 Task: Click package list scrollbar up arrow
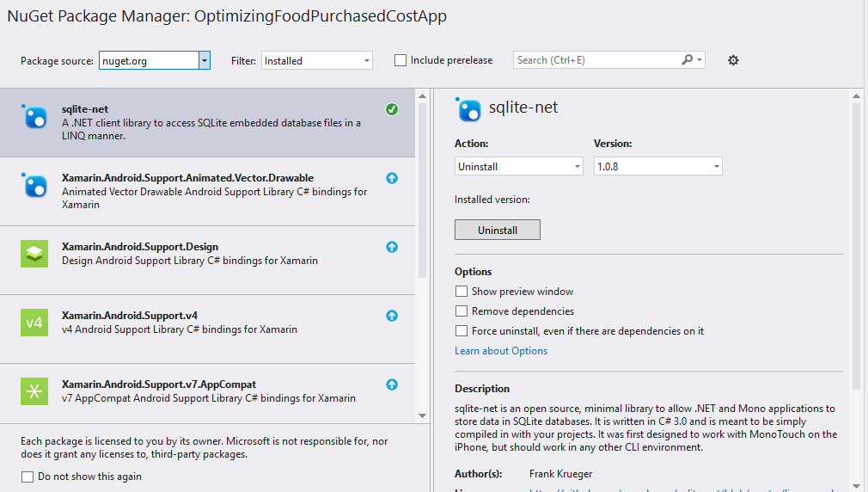pyautogui.click(x=422, y=95)
